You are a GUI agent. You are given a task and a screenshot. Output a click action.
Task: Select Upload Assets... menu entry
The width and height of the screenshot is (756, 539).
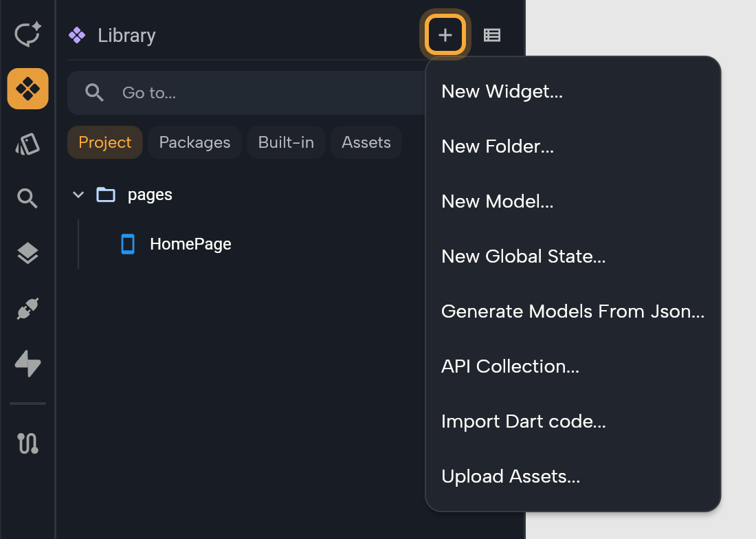point(572,476)
